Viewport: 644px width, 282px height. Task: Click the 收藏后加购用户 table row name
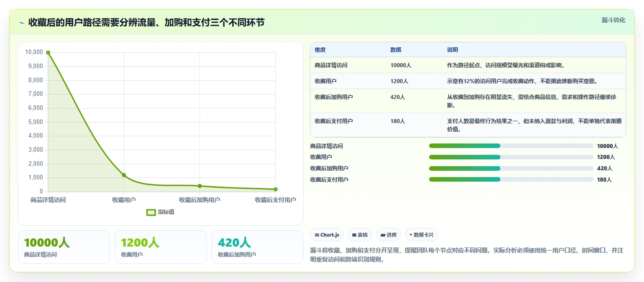click(x=334, y=97)
